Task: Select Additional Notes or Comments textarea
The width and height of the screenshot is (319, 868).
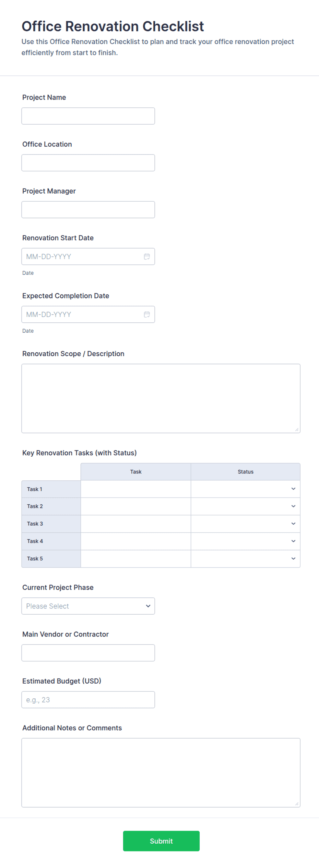Action: (x=161, y=773)
